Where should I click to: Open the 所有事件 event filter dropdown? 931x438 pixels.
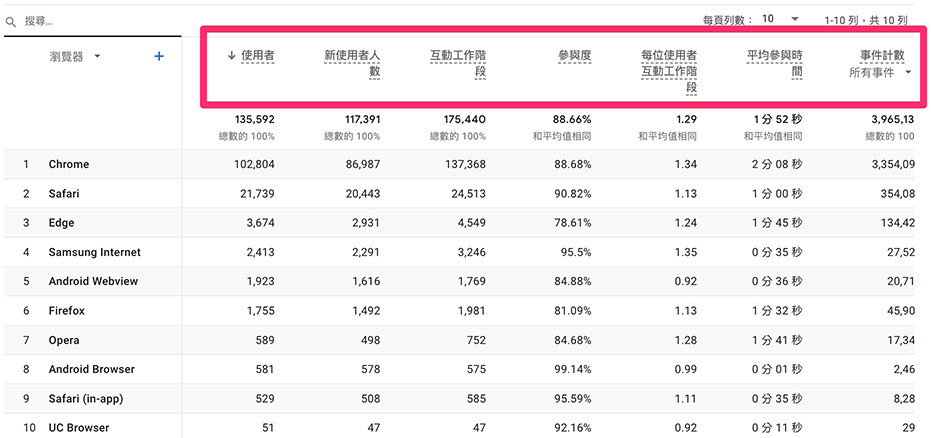pos(879,72)
